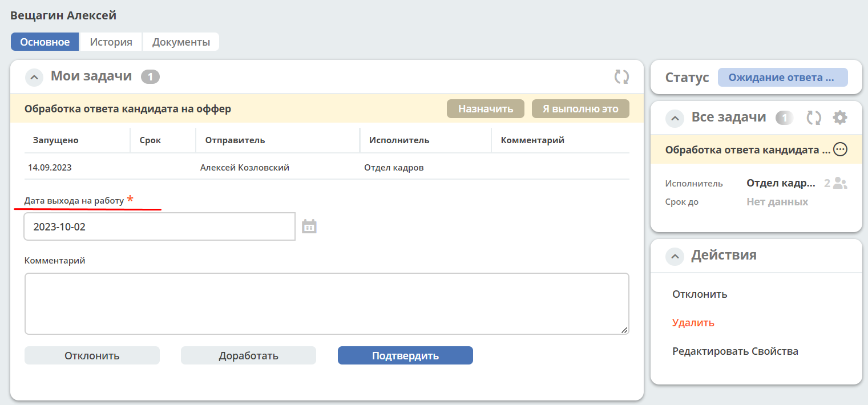The height and width of the screenshot is (405, 868).
Task: Click the Обработка ответа кандидата на оффер title
Action: coord(128,108)
